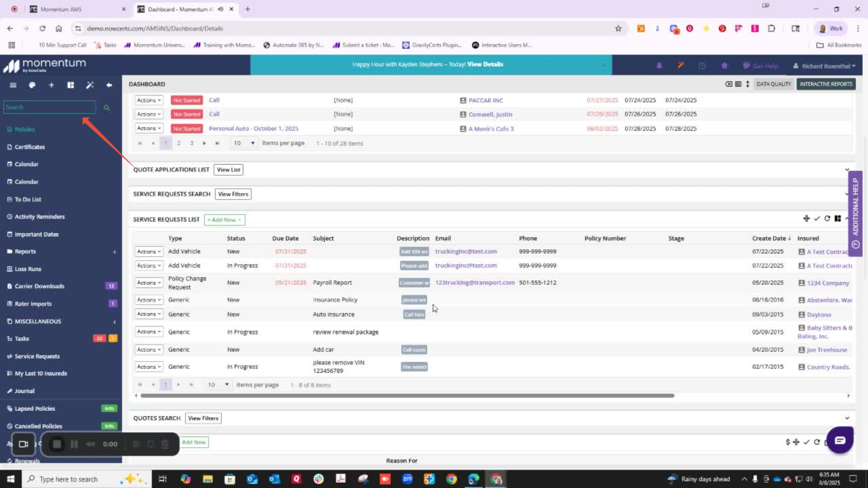868x488 pixels.
Task: Open the sidebar hamburger menu
Action: [13, 85]
